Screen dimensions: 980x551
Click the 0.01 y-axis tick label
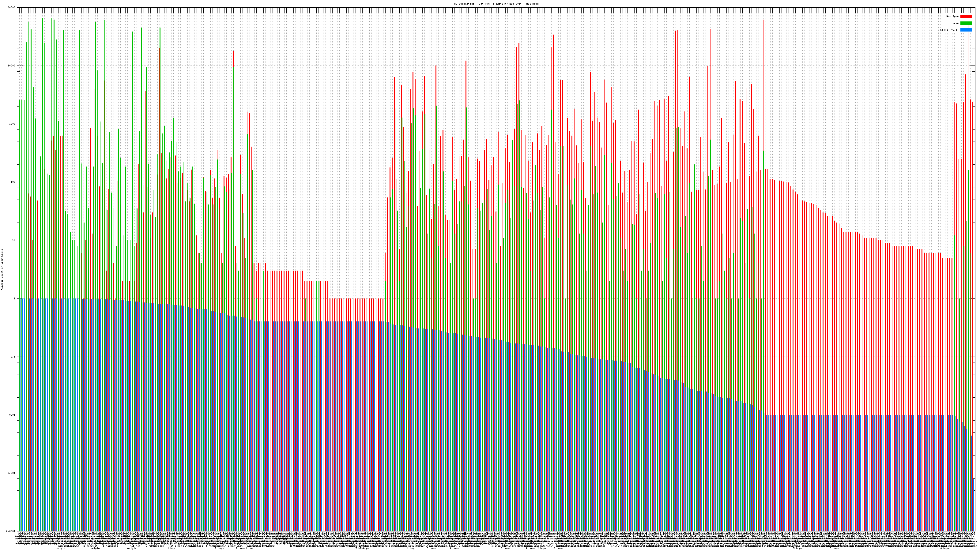click(13, 415)
